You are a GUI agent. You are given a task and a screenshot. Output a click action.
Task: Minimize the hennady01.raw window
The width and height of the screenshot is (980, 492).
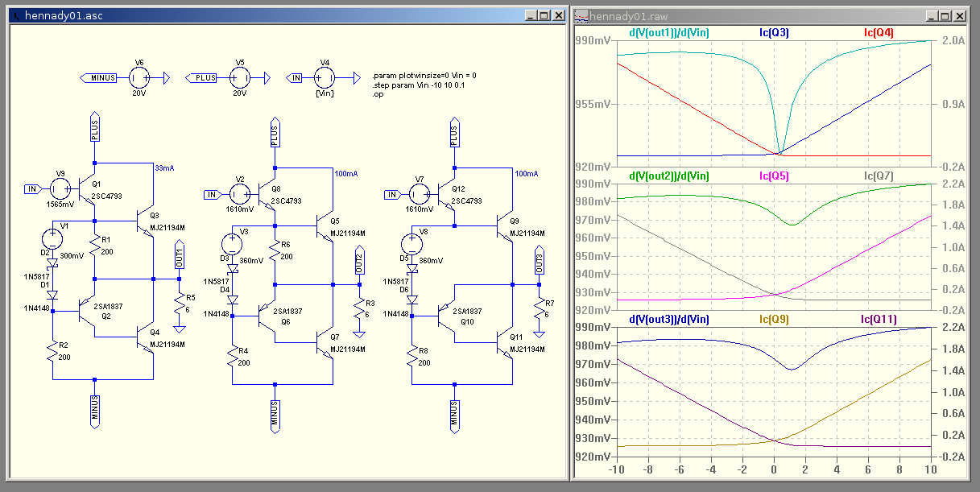coord(933,15)
